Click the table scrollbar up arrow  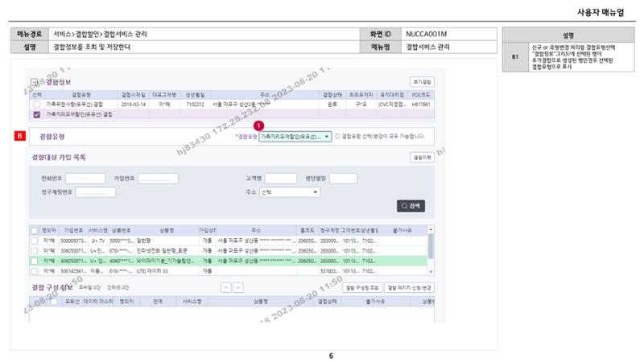pyautogui.click(x=431, y=230)
